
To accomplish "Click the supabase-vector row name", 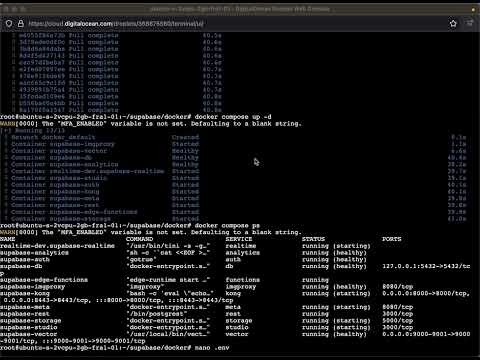I will 29,334.
